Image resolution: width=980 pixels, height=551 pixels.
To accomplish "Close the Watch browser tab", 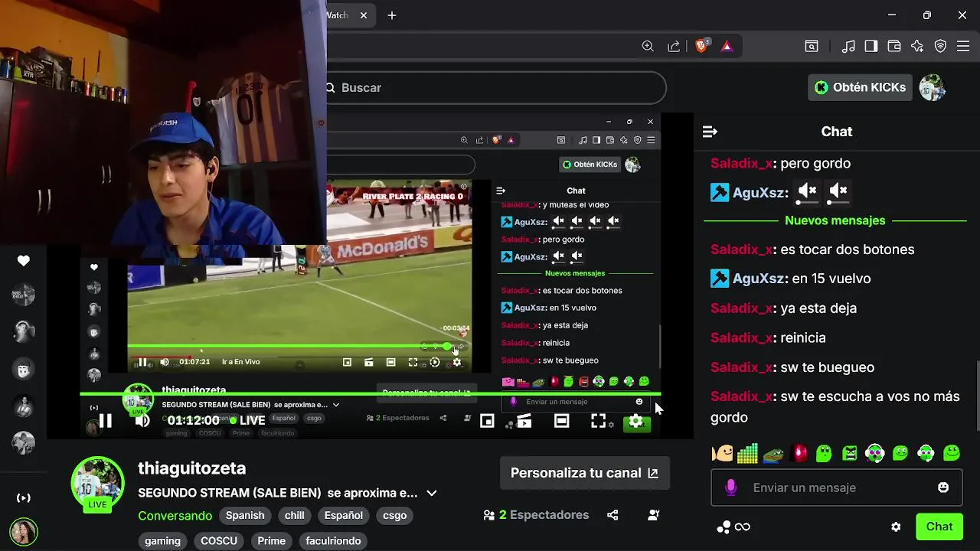I will click(364, 15).
